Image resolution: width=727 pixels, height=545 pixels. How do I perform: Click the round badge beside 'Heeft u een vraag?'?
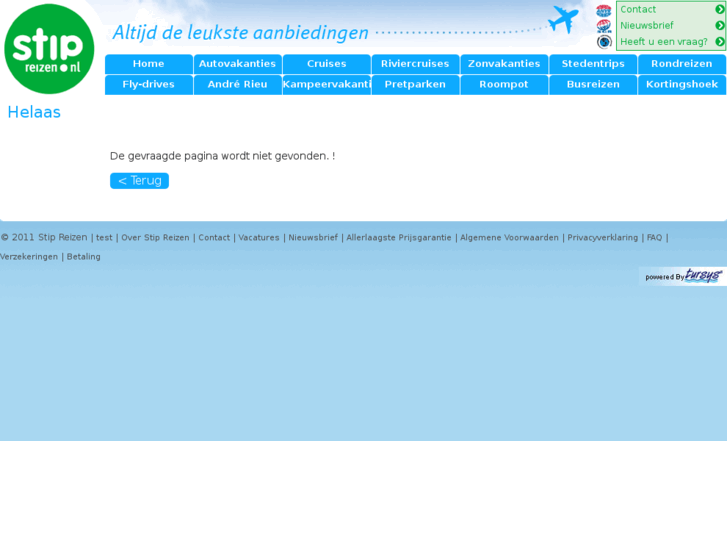tap(604, 42)
